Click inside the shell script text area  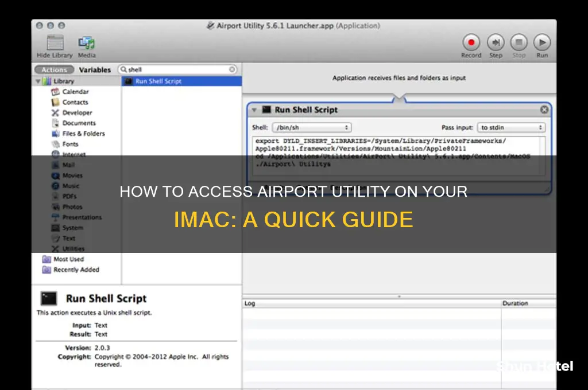pyautogui.click(x=399, y=156)
